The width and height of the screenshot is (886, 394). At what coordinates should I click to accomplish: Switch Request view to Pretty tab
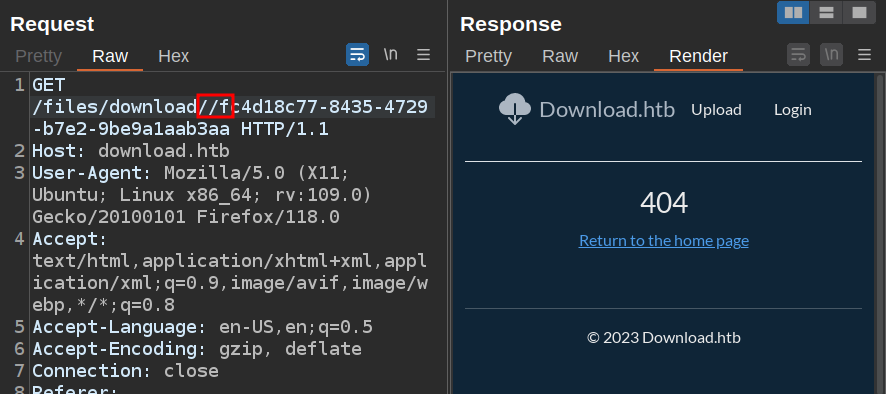(x=38, y=57)
